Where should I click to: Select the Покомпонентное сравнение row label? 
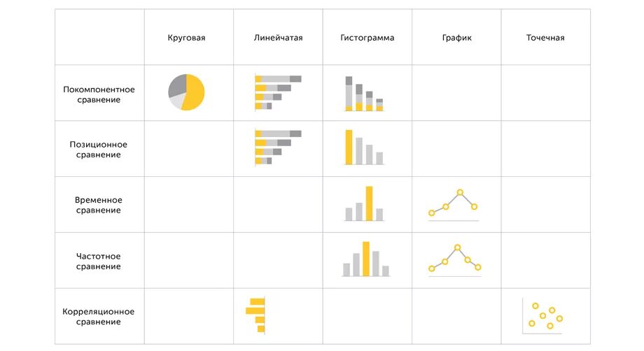(99, 94)
